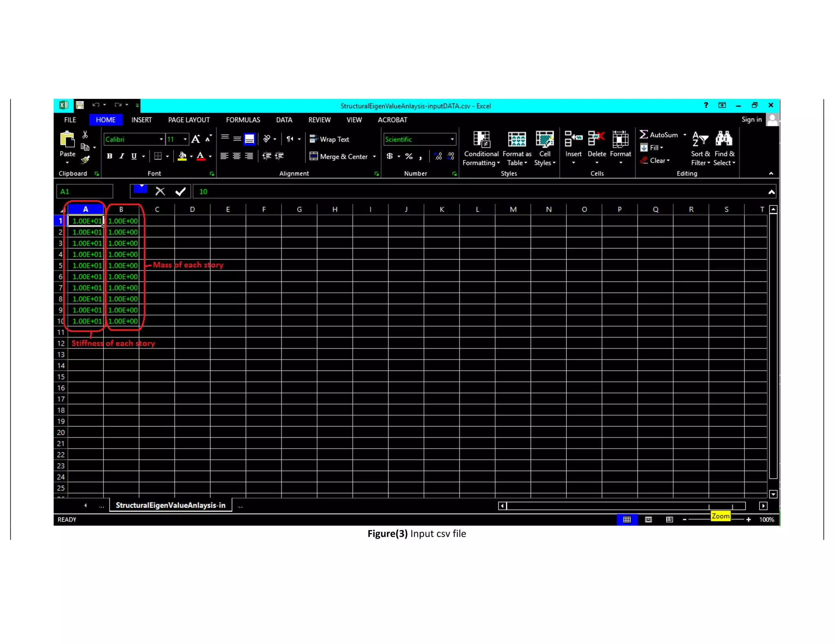Align text left
The image size is (834, 644).
[224, 156]
